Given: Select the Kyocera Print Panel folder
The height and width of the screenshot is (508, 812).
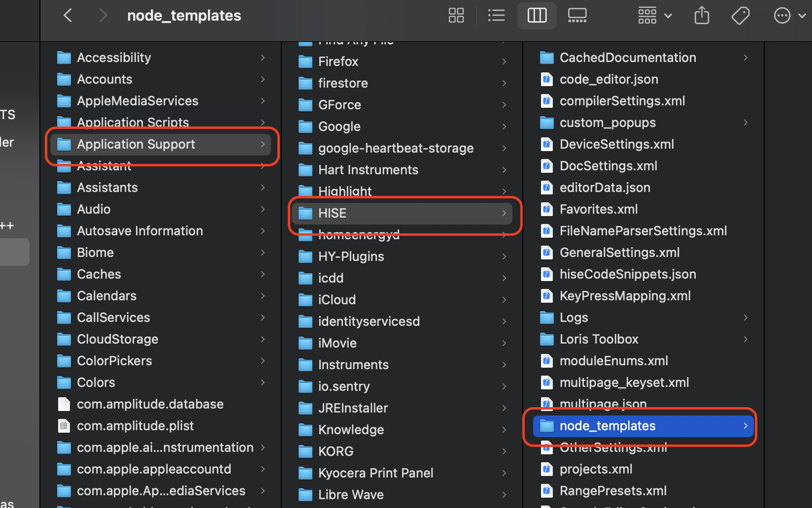Looking at the screenshot, I should pyautogui.click(x=402, y=473).
